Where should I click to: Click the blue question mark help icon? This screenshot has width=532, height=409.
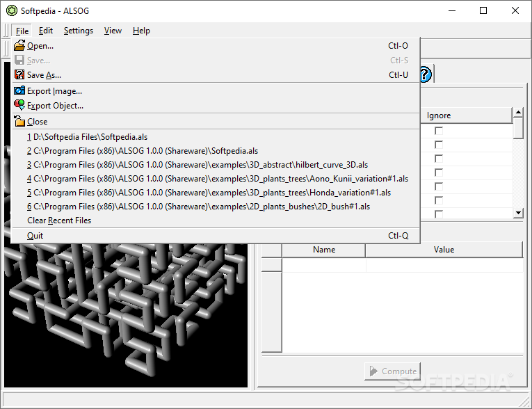[x=426, y=74]
